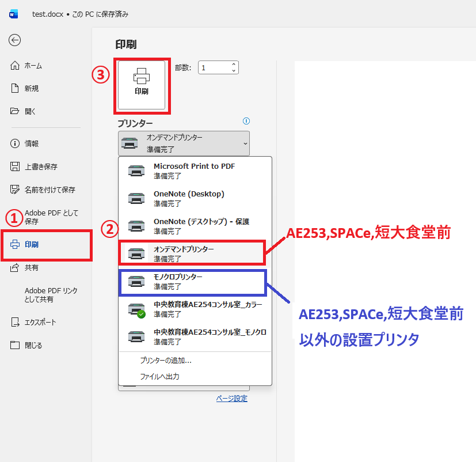Click 情報 in the sidebar

[31, 143]
